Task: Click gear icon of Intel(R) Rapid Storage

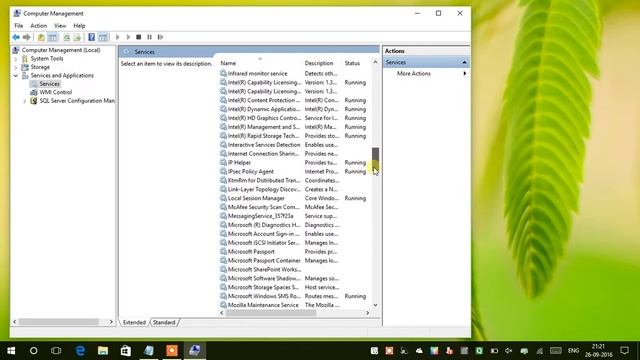Action: (223, 136)
